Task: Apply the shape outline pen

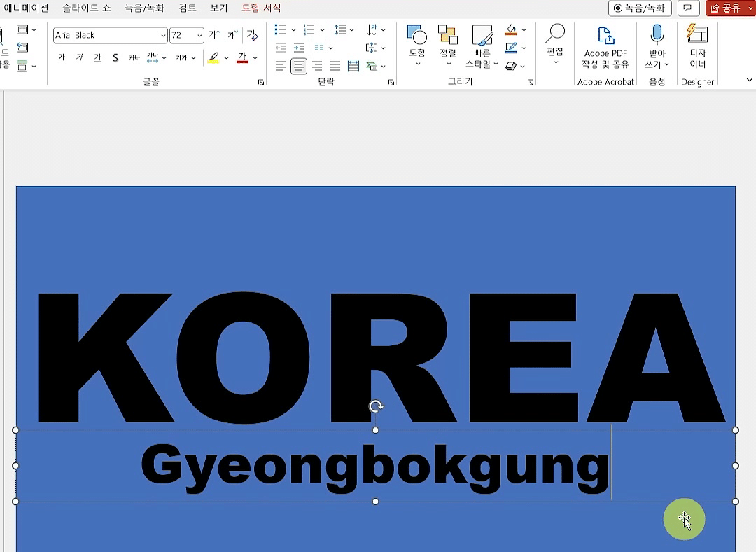Action: point(511,48)
